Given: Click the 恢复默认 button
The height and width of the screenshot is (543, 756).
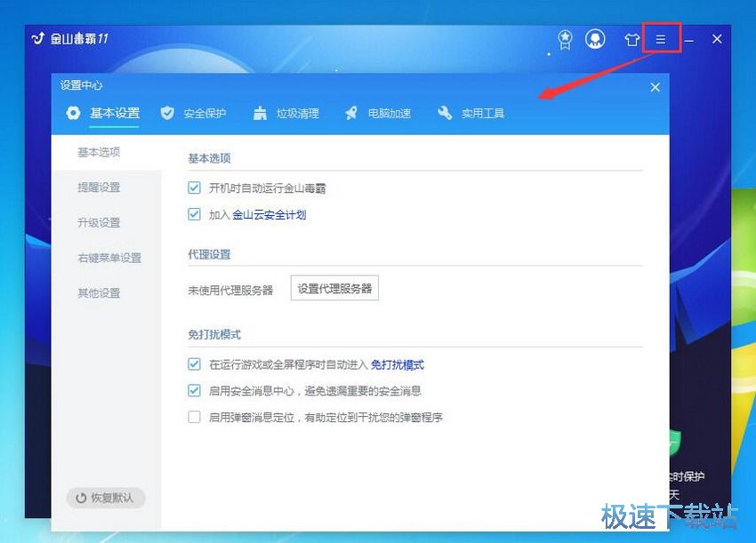Looking at the screenshot, I should click(106, 498).
